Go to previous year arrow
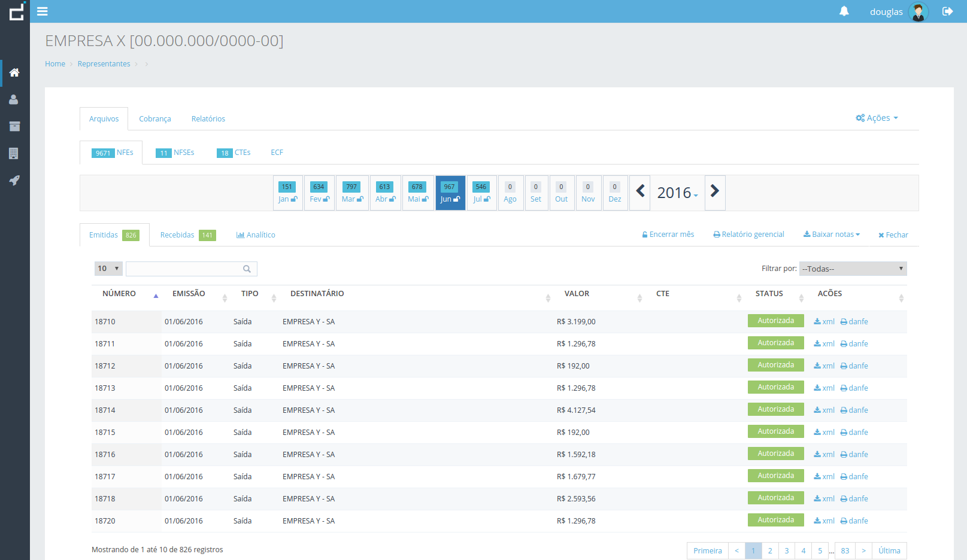This screenshot has width=967, height=560. [640, 192]
